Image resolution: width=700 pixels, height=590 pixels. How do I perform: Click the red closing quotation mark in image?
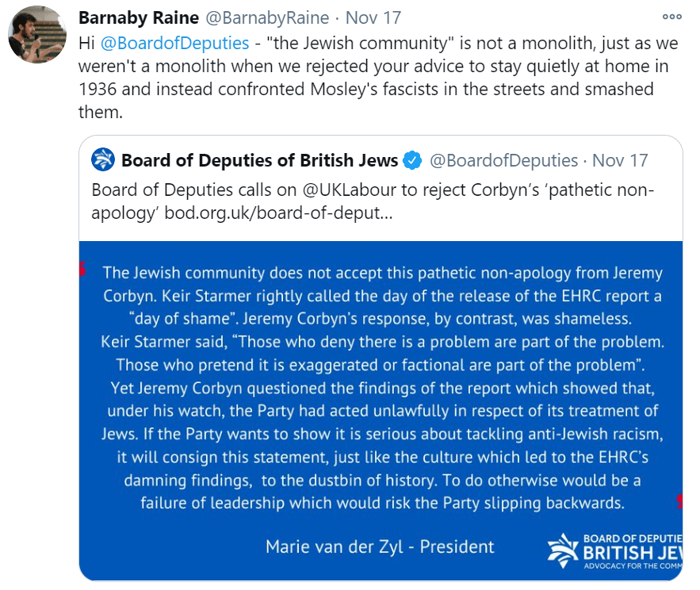[x=679, y=501]
